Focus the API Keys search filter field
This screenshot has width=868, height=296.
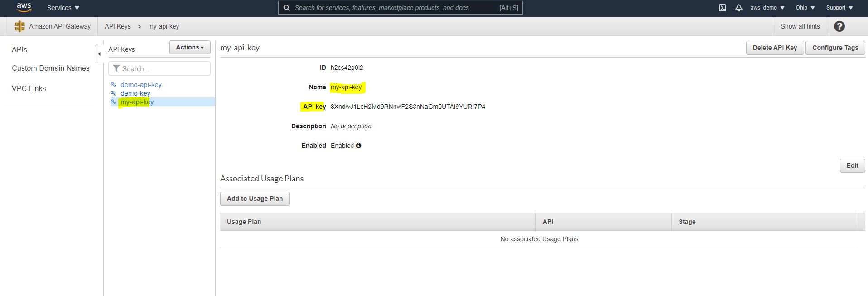coord(159,68)
